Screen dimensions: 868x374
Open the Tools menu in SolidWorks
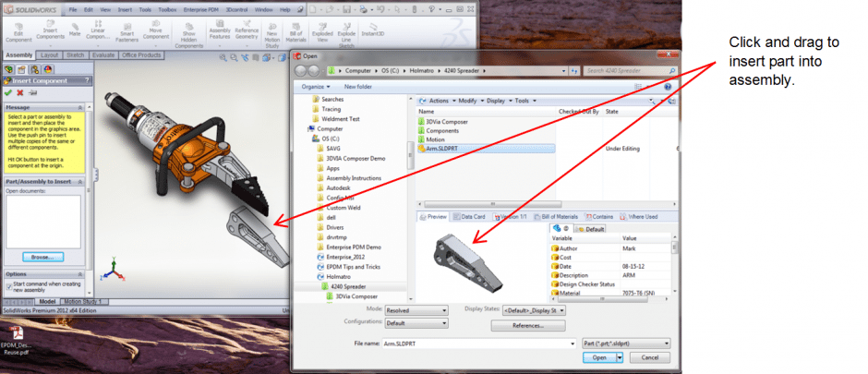pyautogui.click(x=145, y=9)
